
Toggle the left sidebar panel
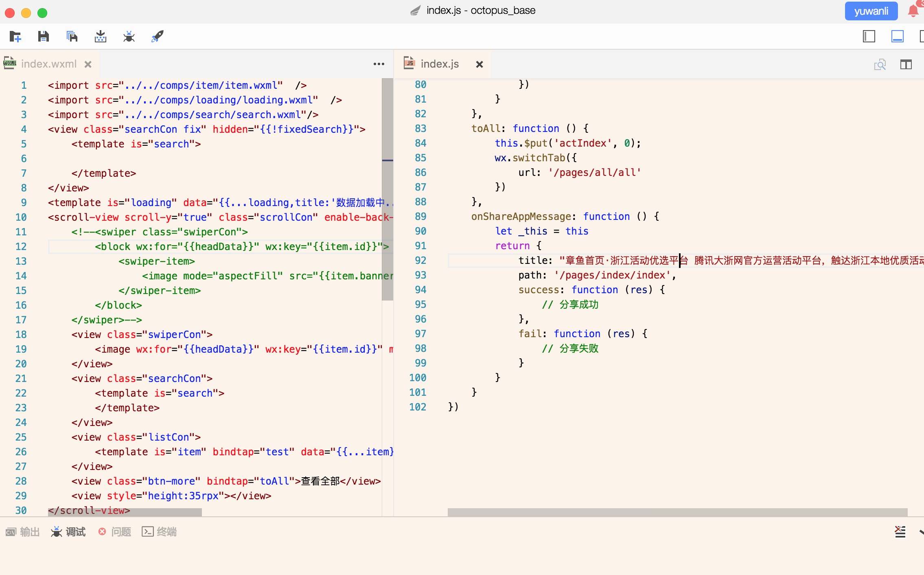click(869, 37)
